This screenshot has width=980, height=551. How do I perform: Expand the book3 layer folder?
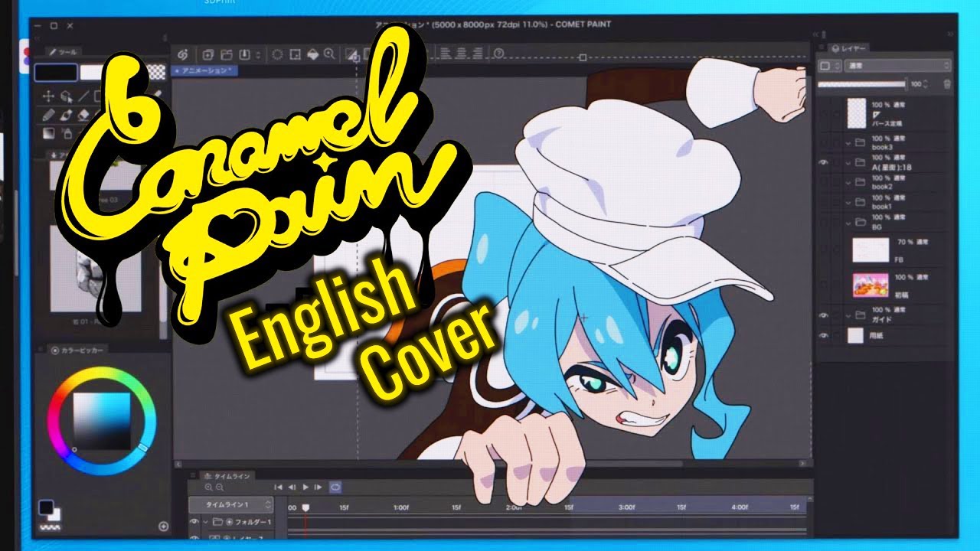click(848, 143)
